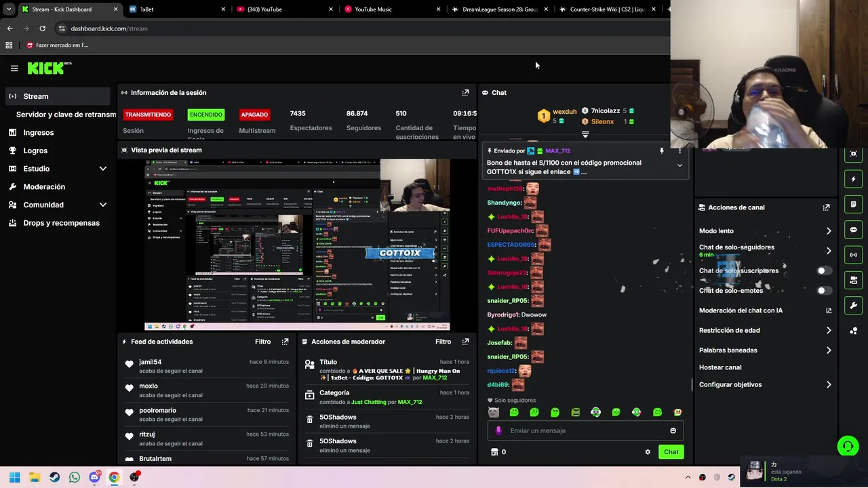The width and height of the screenshot is (868, 488).
Task: Open the Kick hamburger menu
Action: 14,68
